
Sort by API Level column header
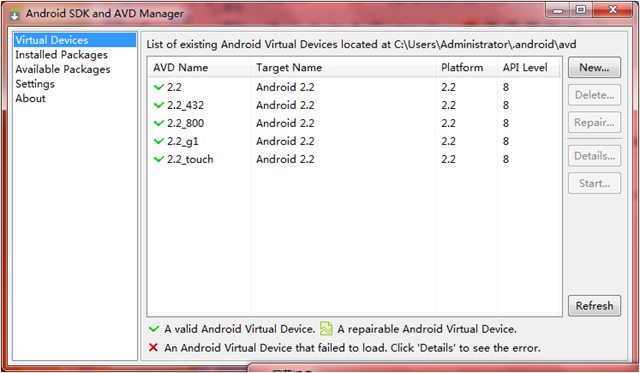[x=529, y=67]
